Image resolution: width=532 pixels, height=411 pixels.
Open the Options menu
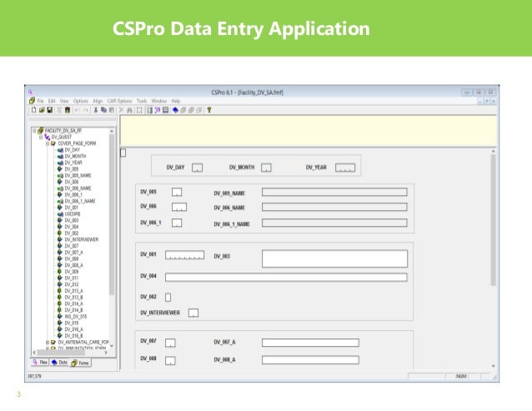click(80, 101)
